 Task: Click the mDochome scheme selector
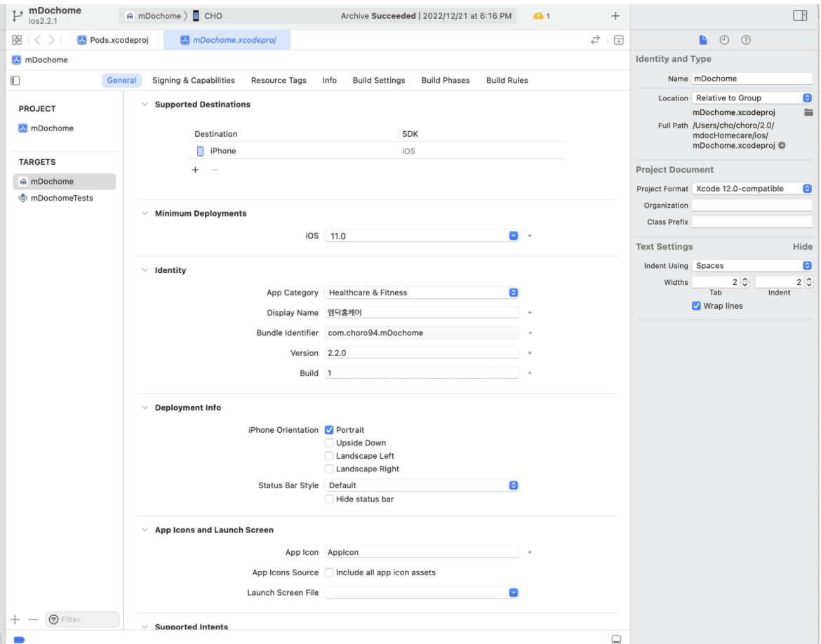tap(154, 15)
